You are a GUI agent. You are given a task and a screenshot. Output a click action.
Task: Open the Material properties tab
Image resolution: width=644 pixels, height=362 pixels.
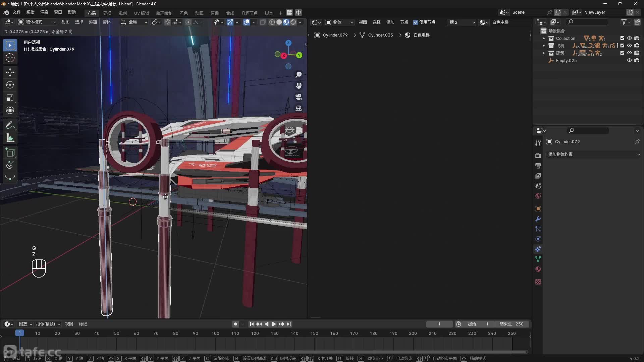pos(538,269)
